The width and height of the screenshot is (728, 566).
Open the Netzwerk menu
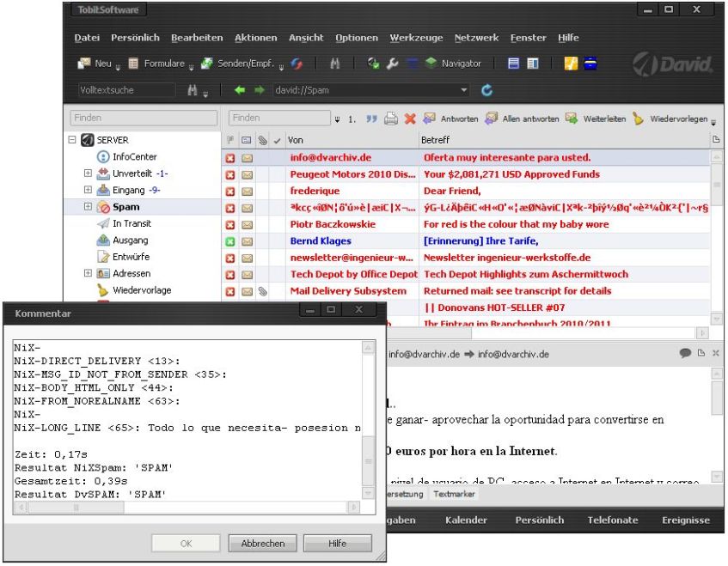coord(476,38)
